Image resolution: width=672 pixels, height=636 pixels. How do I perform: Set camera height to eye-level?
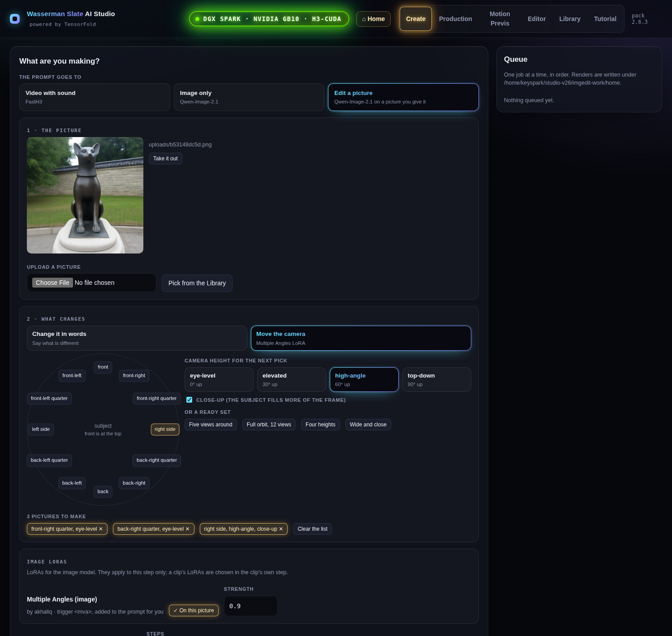219,380
